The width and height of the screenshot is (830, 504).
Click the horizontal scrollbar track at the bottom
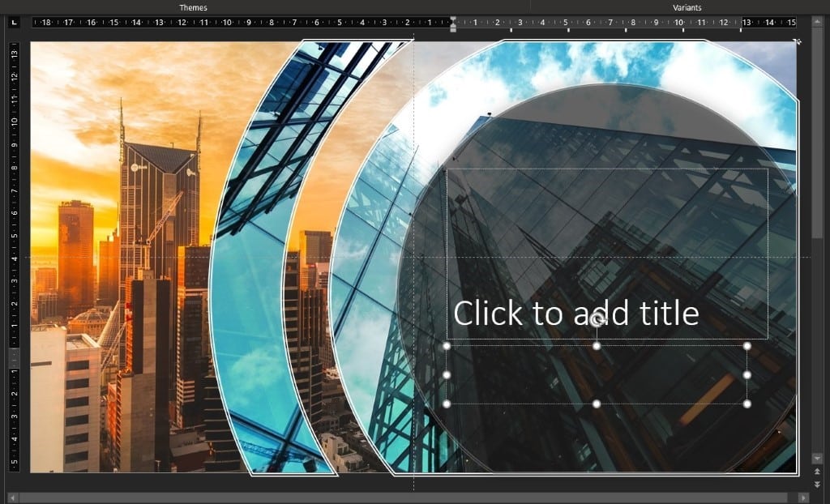(405, 497)
